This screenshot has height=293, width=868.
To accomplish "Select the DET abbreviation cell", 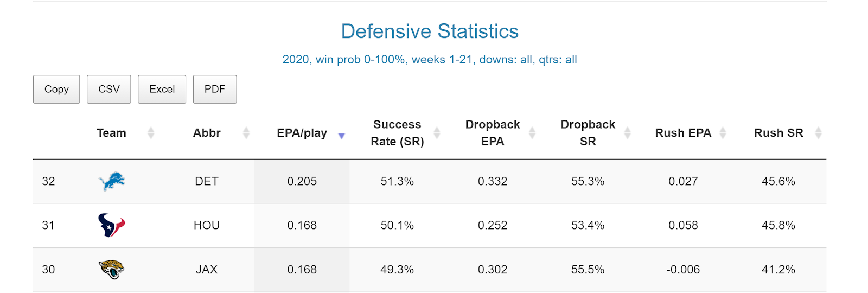I will (x=207, y=181).
